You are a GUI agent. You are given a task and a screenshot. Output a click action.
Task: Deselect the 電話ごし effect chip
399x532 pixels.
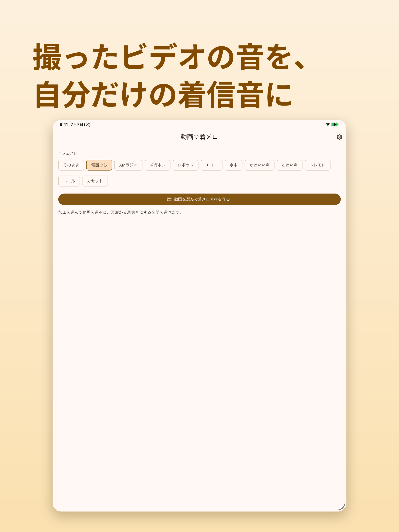[99, 165]
